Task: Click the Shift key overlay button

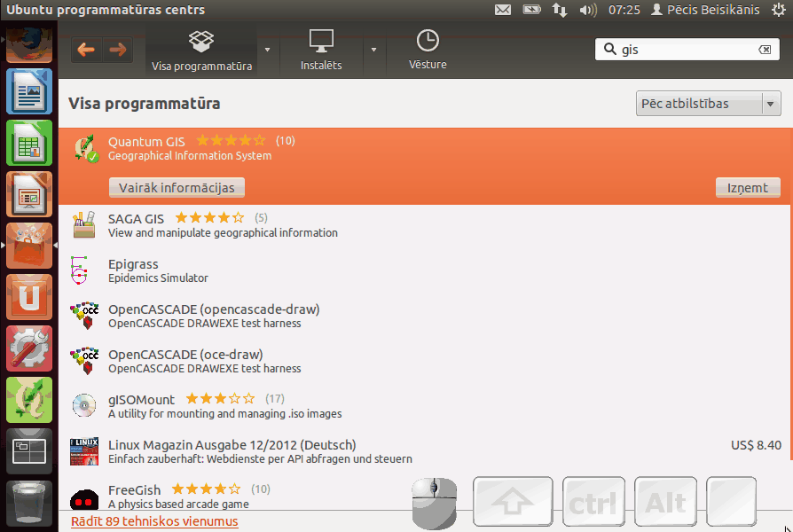Action: [513, 502]
